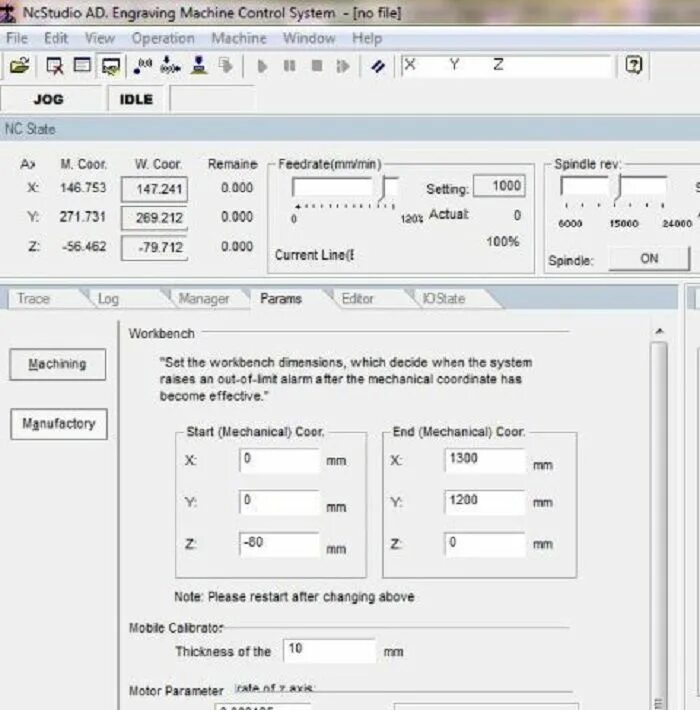Image resolution: width=700 pixels, height=710 pixels.
Task: Click the feedrate Setting 1000 field
Action: tap(499, 186)
